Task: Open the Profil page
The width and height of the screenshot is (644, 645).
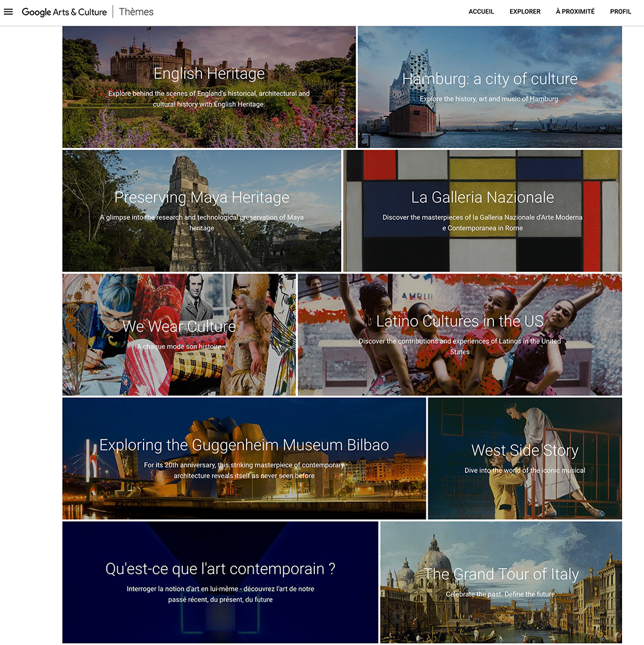Action: 620,12
